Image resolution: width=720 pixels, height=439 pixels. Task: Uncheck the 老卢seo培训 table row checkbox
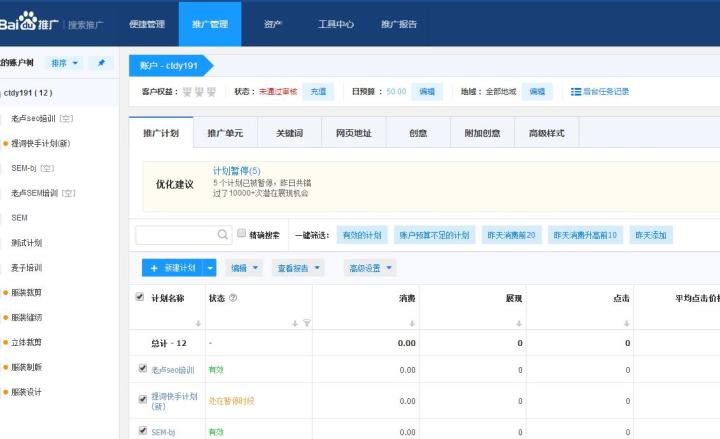(143, 368)
